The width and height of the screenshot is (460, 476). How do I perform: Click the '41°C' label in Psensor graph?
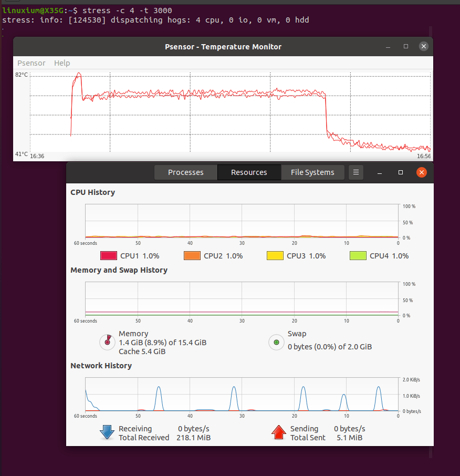click(x=22, y=154)
